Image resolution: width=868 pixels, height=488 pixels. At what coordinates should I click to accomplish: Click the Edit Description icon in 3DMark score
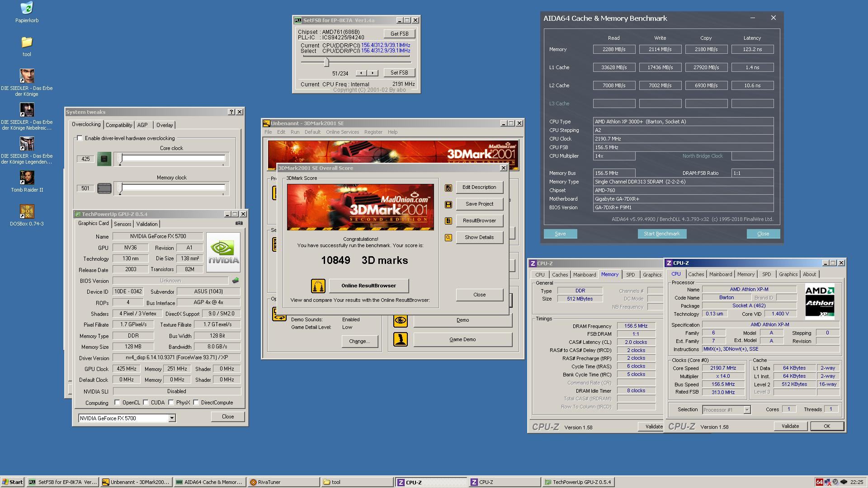coord(448,188)
